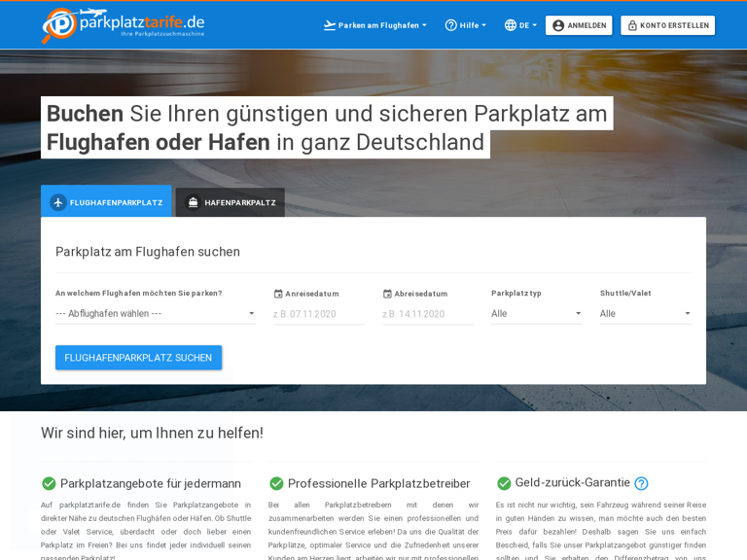Open the Parkplatztyp dropdown

(536, 313)
